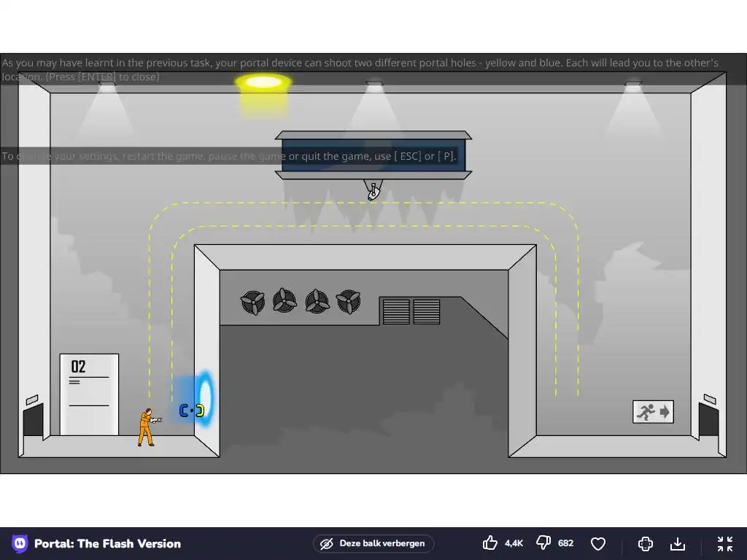Screen dimensions: 747x560
Task: Click the thumbs down dislike icon
Action: pyautogui.click(x=543, y=542)
